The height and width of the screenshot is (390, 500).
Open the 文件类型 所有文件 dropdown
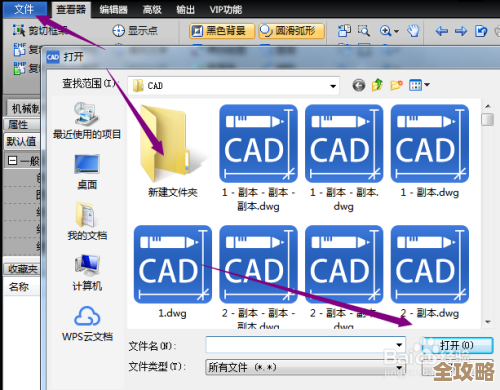(x=305, y=367)
